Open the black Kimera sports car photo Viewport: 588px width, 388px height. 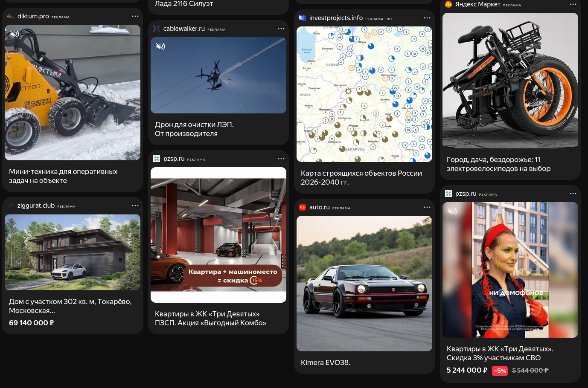(364, 284)
